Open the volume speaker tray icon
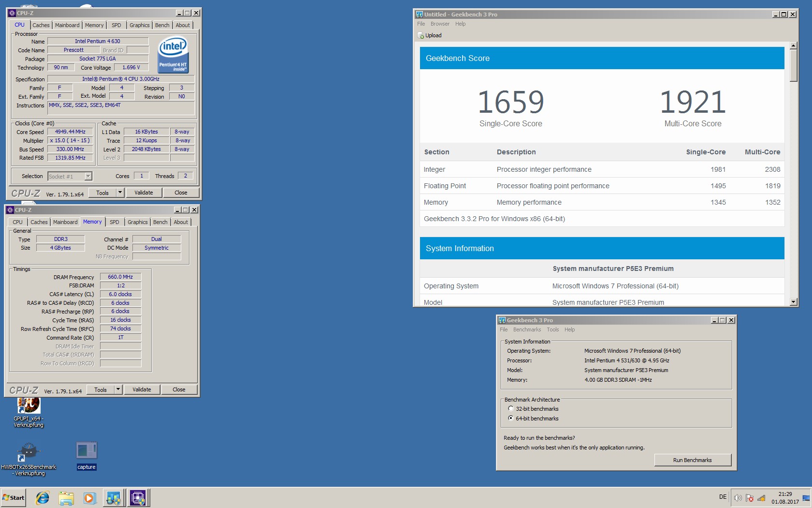This screenshot has height=508, width=812. 738,498
